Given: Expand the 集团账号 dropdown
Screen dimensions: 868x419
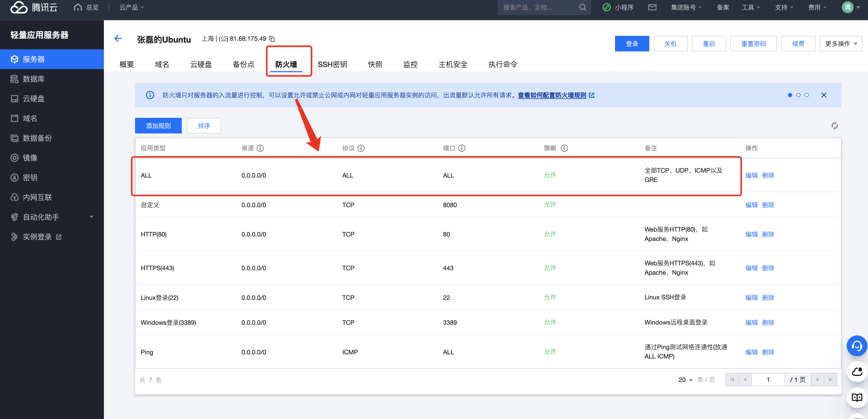Looking at the screenshot, I should (x=686, y=8).
